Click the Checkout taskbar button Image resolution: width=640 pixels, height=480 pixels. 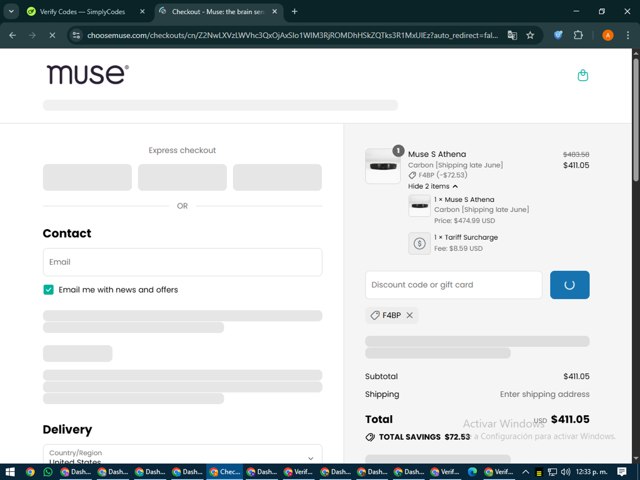[x=224, y=472]
